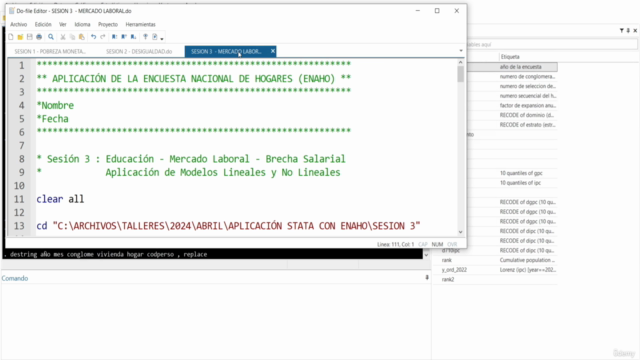Click the CAP status bar indicator
The image size is (640, 360).
[422, 244]
